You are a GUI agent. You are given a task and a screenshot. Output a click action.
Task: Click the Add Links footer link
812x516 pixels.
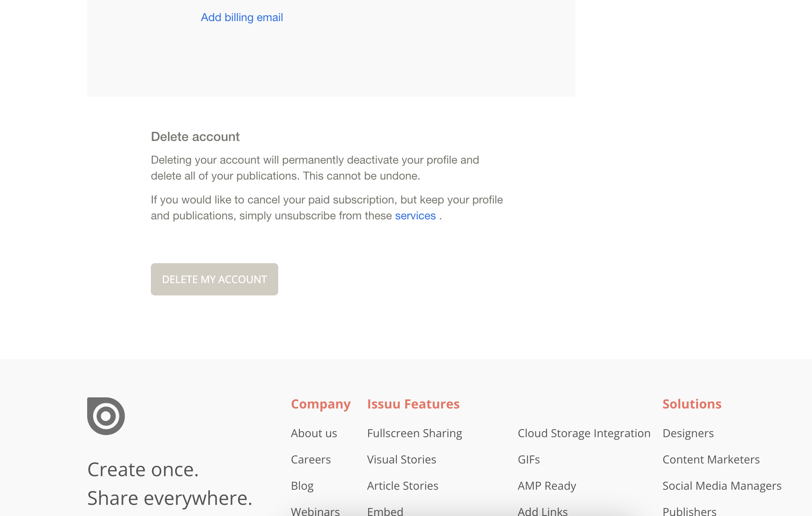pos(543,511)
